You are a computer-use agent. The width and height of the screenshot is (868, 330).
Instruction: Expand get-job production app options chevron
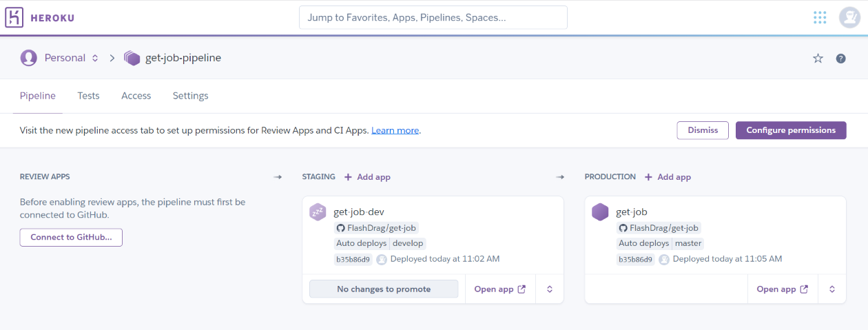(x=832, y=289)
